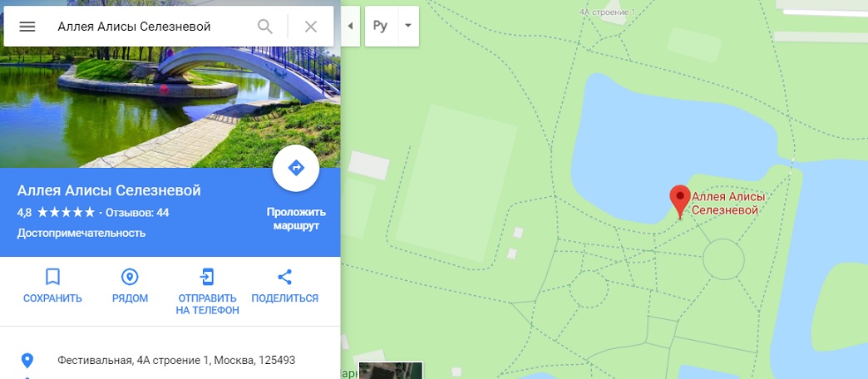Click the Nearby pin icon
This screenshot has width=868, height=379.
130,277
